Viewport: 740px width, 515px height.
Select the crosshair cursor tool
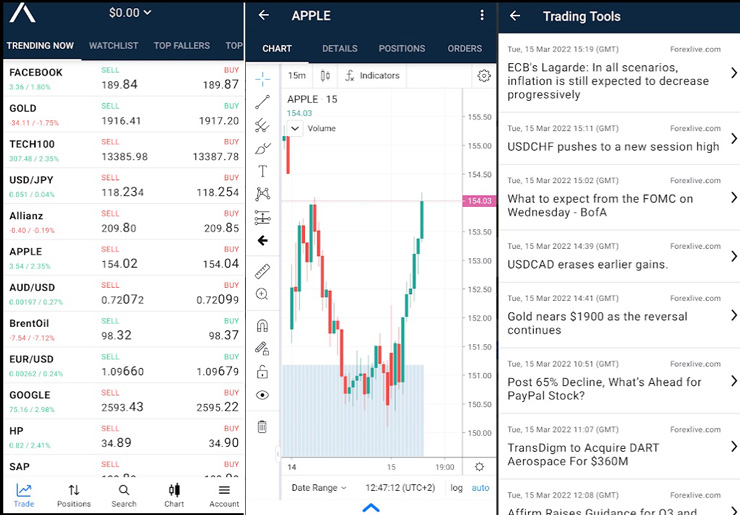262,79
